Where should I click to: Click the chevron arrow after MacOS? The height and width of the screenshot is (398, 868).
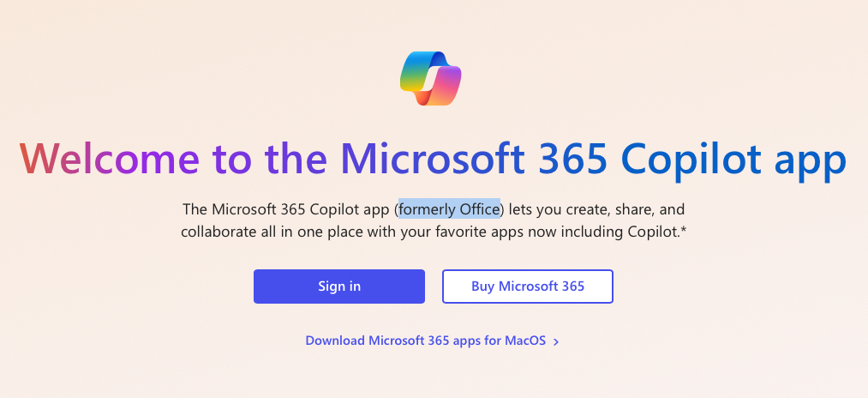tap(556, 341)
